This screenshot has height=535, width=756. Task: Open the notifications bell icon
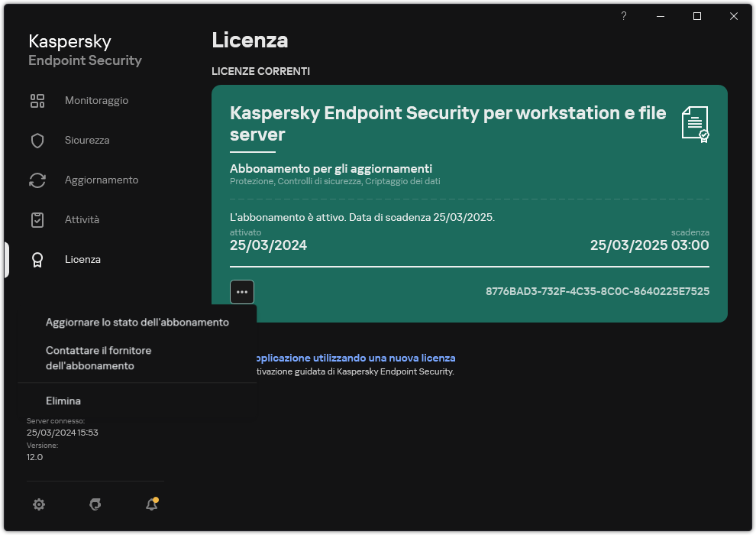click(151, 504)
